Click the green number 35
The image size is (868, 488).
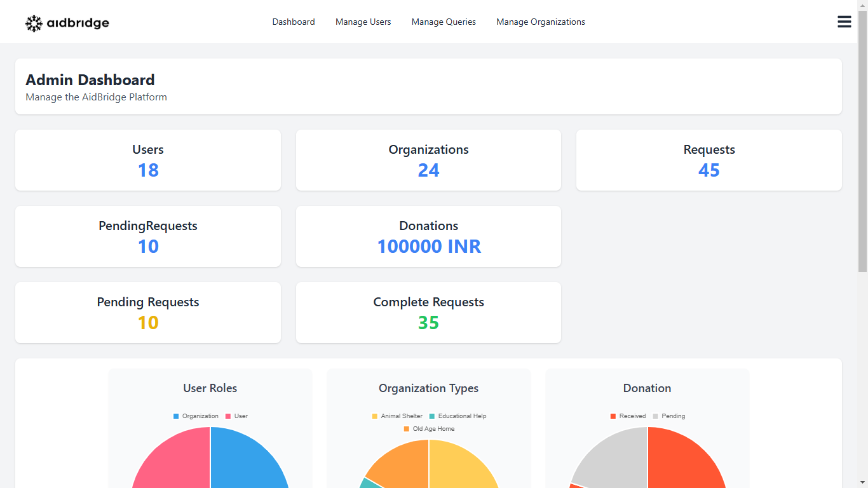click(x=428, y=323)
